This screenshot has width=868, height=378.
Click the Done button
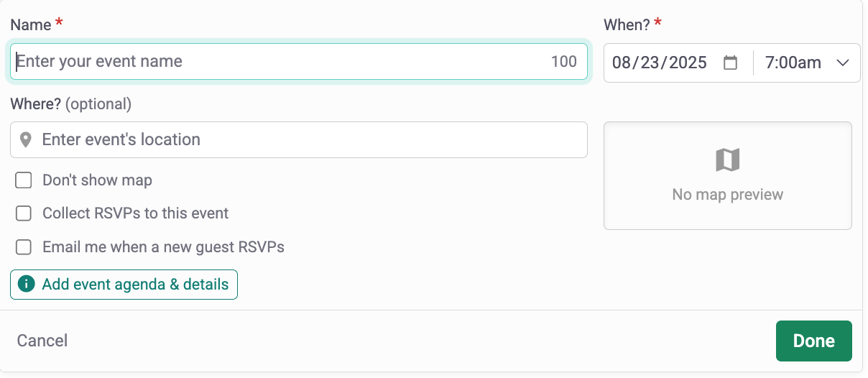coord(814,341)
